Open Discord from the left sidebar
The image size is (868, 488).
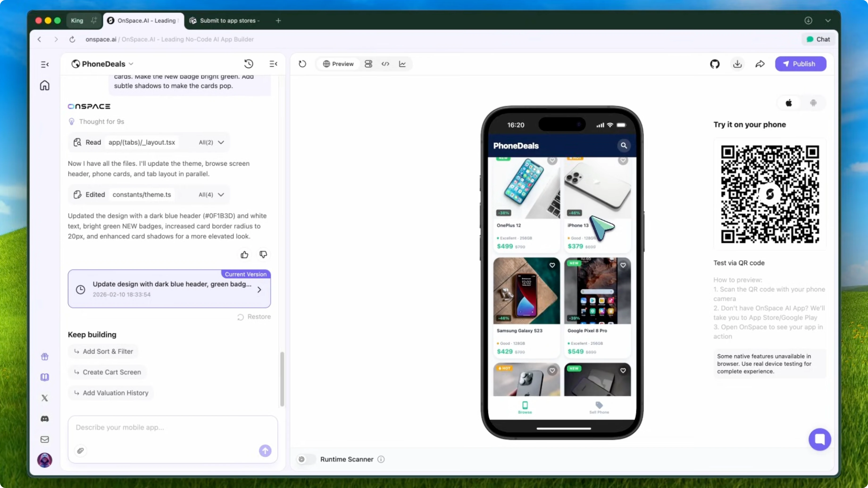point(45,419)
